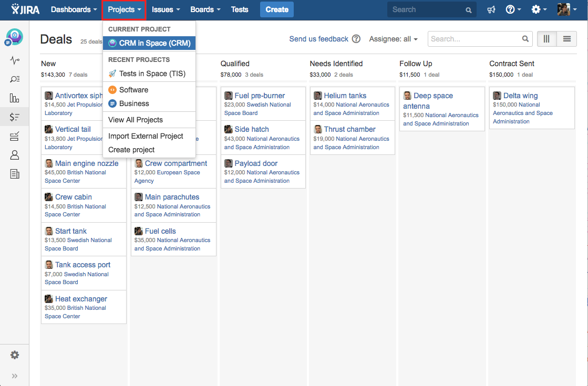Viewport: 588px width, 386px height.
Task: Open the Boards dropdown menu
Action: click(205, 10)
